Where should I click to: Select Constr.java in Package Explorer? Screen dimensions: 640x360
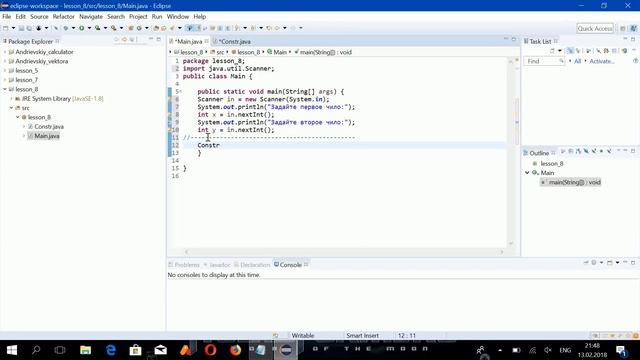[x=49, y=127]
